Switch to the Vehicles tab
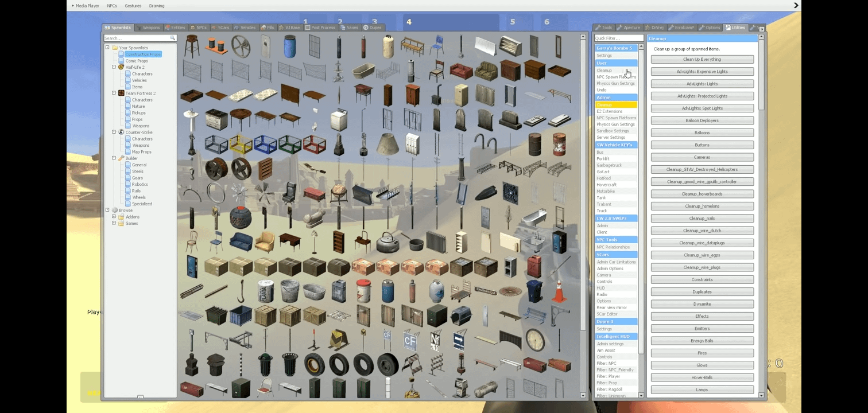The image size is (868, 413). click(x=245, y=28)
